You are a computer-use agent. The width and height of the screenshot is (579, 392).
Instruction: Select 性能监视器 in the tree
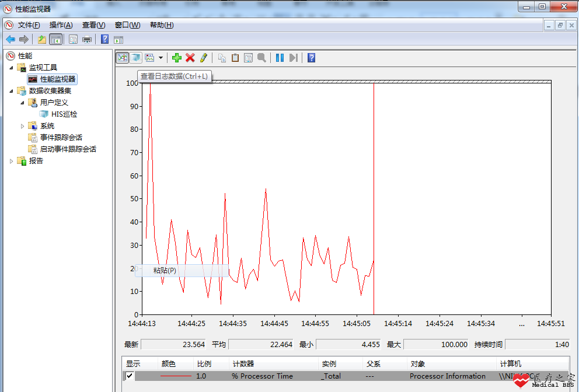point(58,79)
